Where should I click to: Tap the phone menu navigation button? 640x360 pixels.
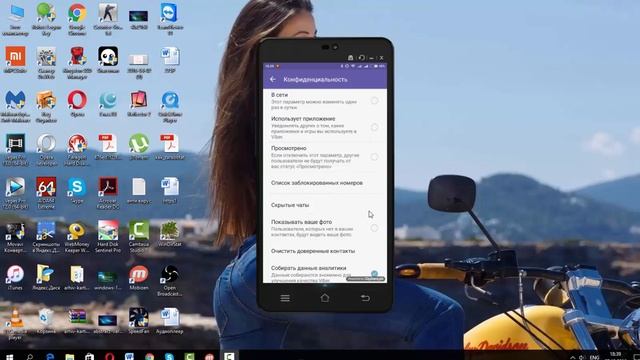(285, 298)
